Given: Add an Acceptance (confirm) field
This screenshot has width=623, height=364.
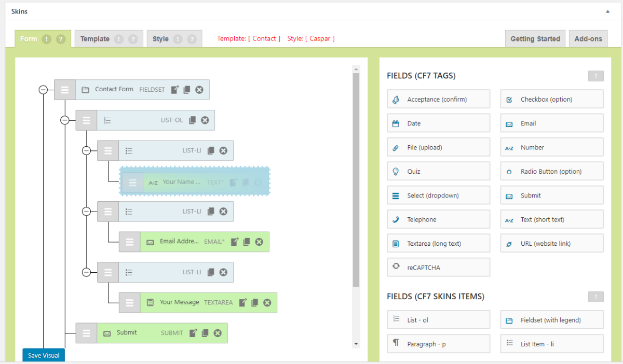Looking at the screenshot, I should pos(438,99).
